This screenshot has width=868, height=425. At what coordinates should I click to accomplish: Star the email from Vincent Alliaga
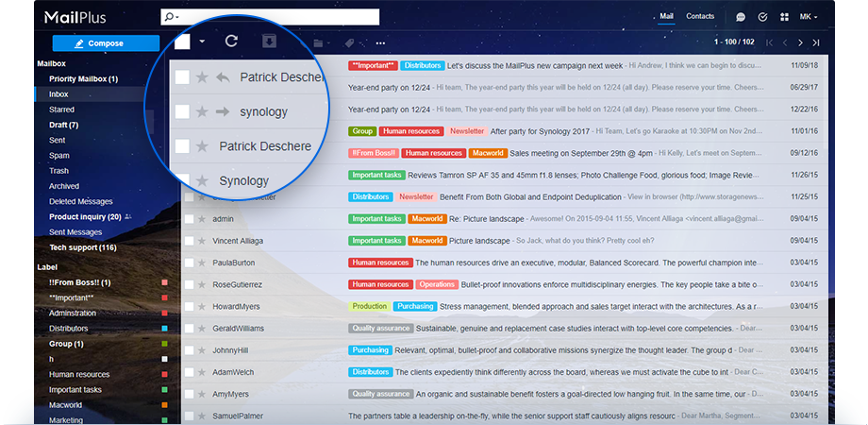[202, 241]
